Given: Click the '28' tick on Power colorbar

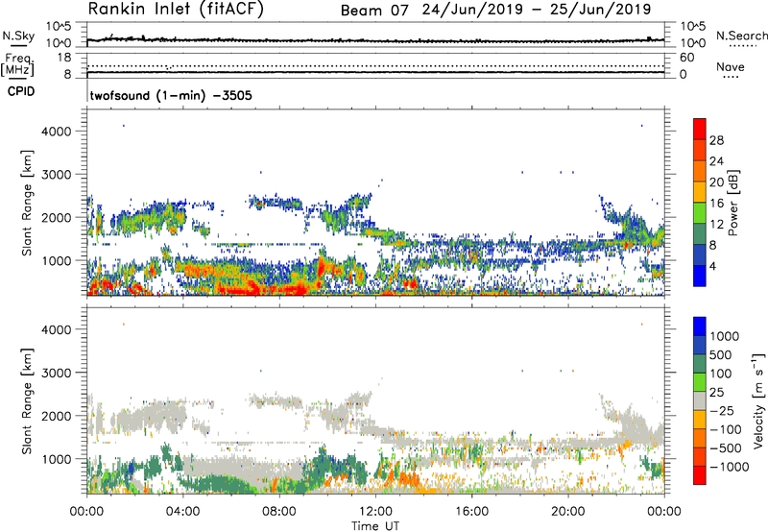Looking at the screenshot, I should (x=716, y=140).
